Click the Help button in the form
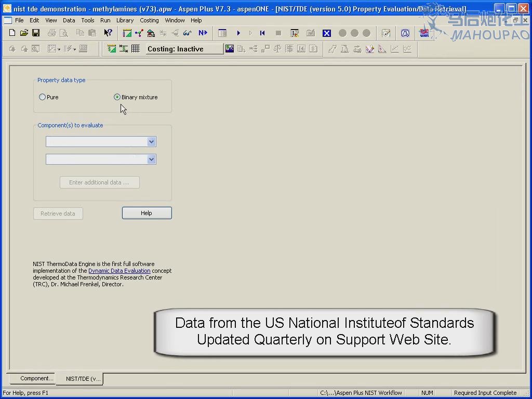The image size is (532, 399). (147, 213)
